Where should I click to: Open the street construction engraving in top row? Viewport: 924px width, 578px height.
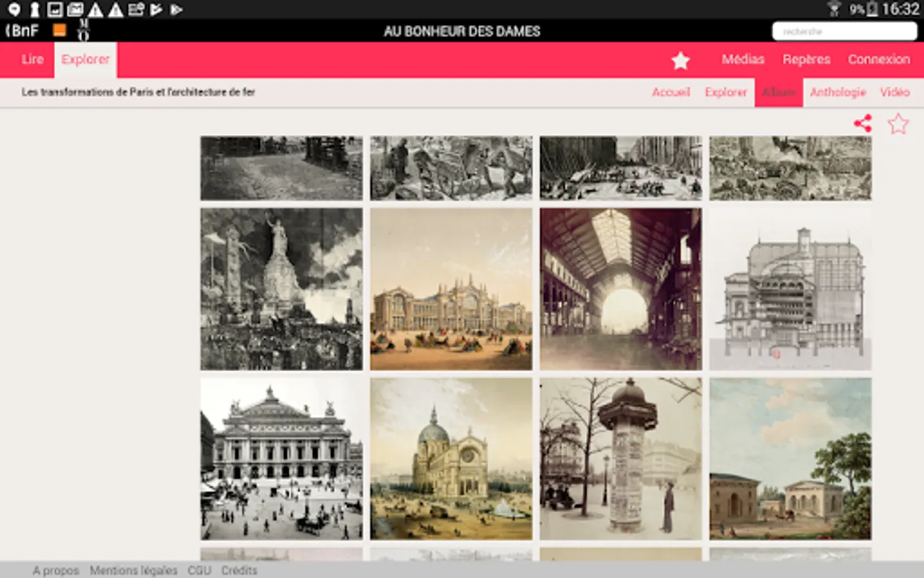[620, 168]
